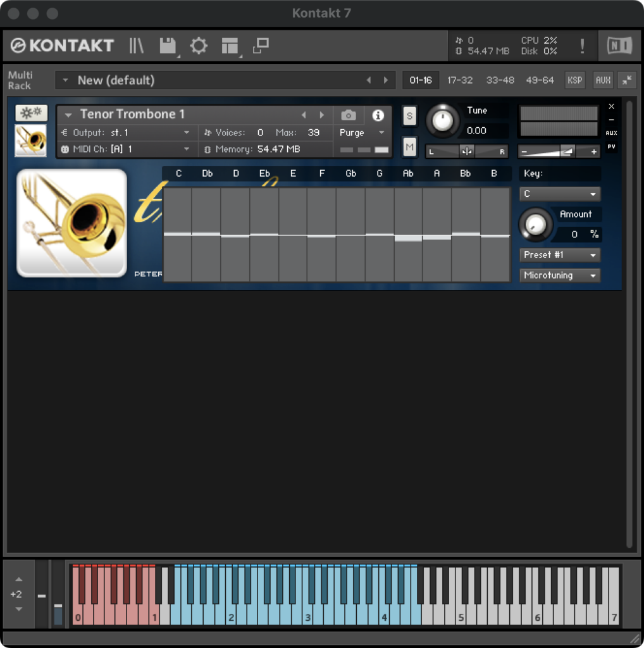Mute the Tenor Trombone instrument
The width and height of the screenshot is (644, 648).
pos(409,147)
